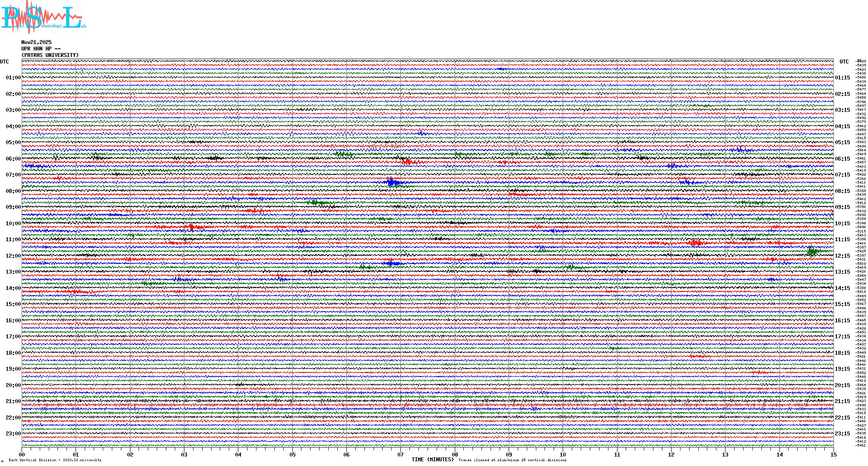Select the 06:00 hour label on left

coord(13,159)
